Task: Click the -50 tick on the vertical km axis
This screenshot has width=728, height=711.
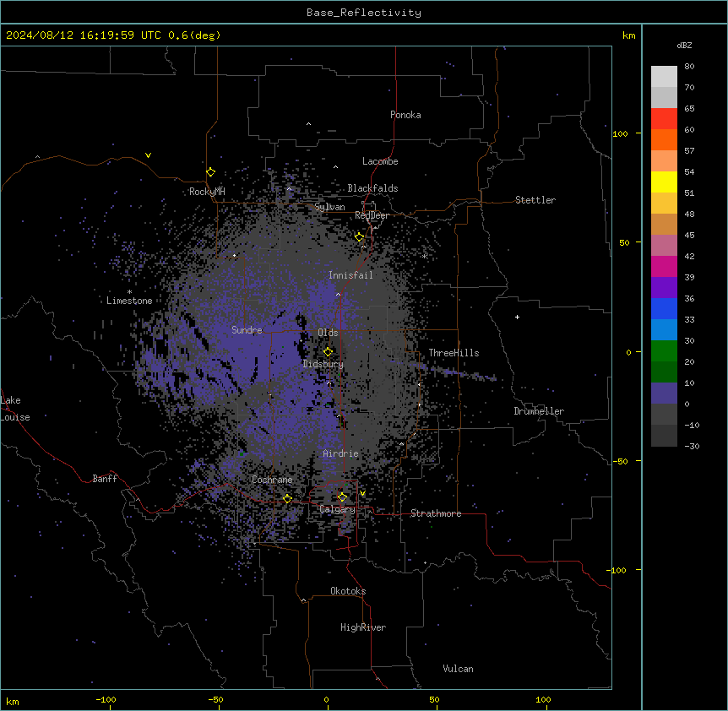Action: point(620,461)
